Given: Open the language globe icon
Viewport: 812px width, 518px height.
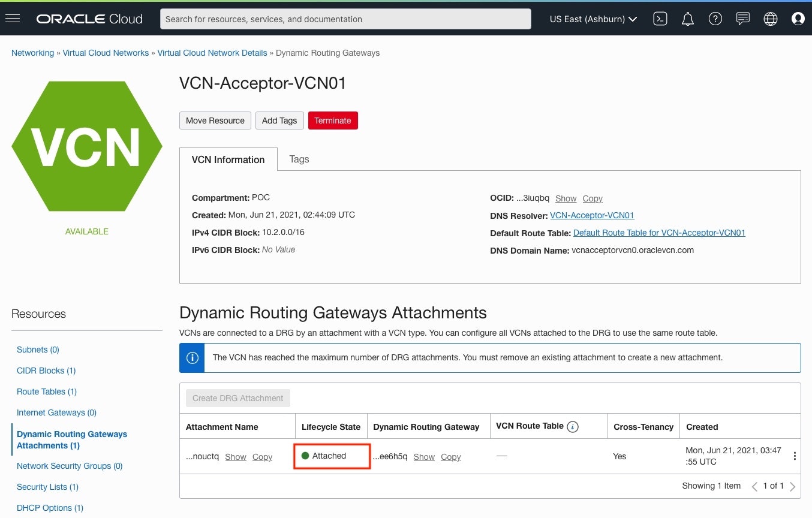Looking at the screenshot, I should click(771, 19).
